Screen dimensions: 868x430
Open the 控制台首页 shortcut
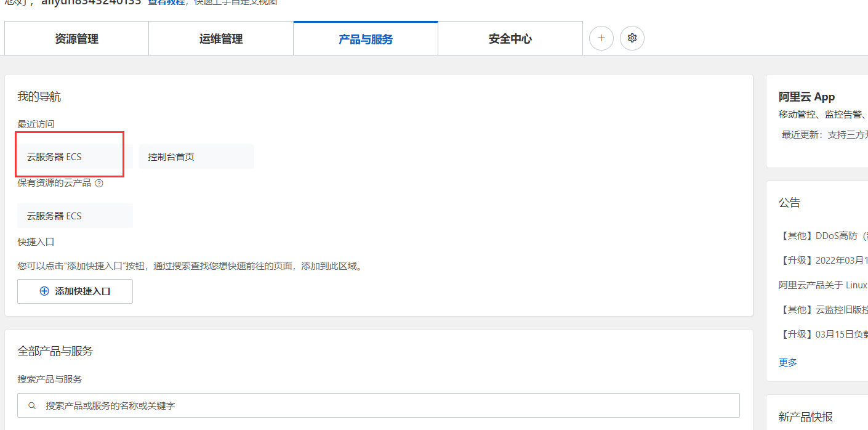pyautogui.click(x=196, y=156)
